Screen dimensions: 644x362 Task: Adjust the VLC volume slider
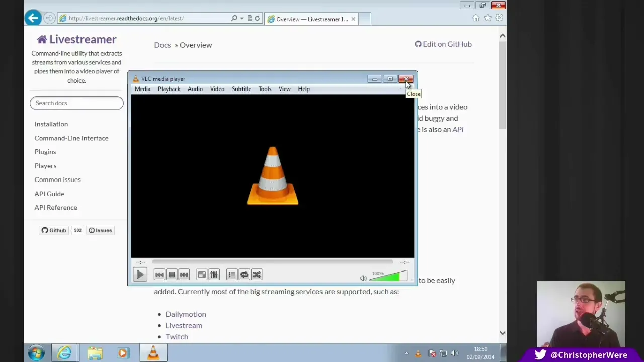tap(388, 276)
